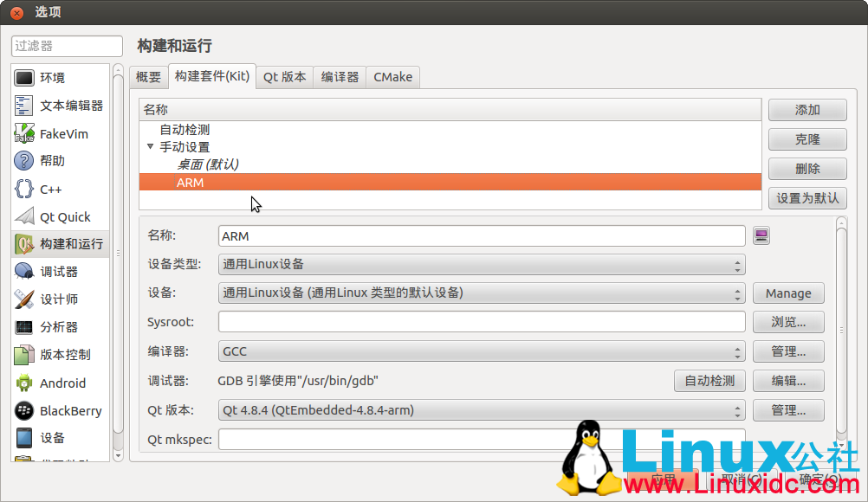This screenshot has width=868, height=502.
Task: Select the FakeVim category icon
Action: (x=24, y=133)
